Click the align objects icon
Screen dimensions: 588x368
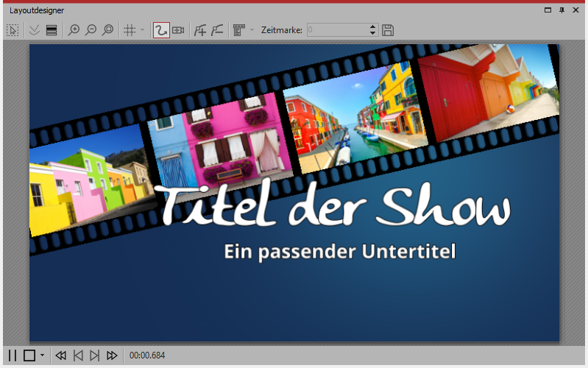point(239,30)
